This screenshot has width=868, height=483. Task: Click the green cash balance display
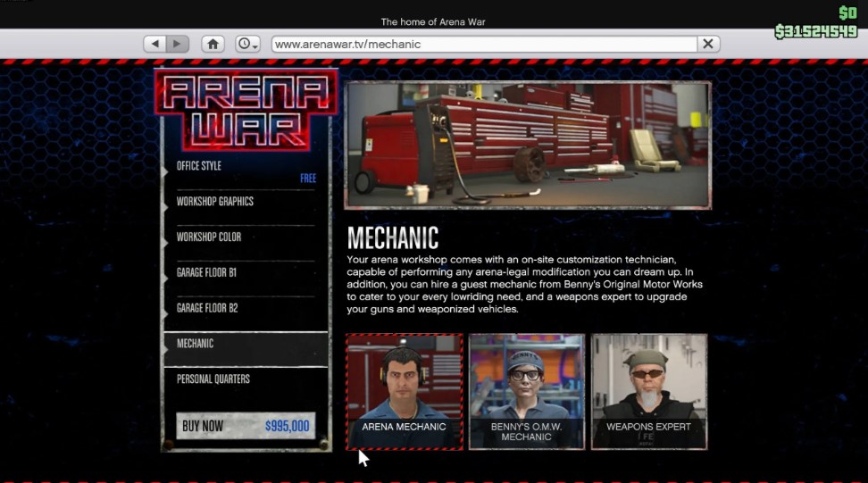click(814, 32)
